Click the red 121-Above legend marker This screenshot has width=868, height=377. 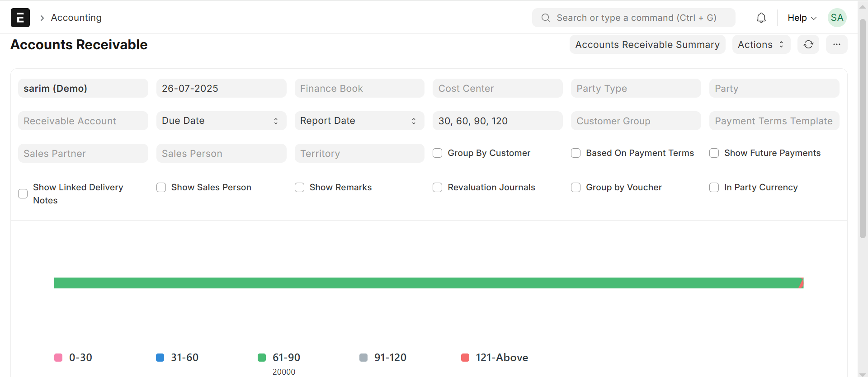(x=465, y=358)
